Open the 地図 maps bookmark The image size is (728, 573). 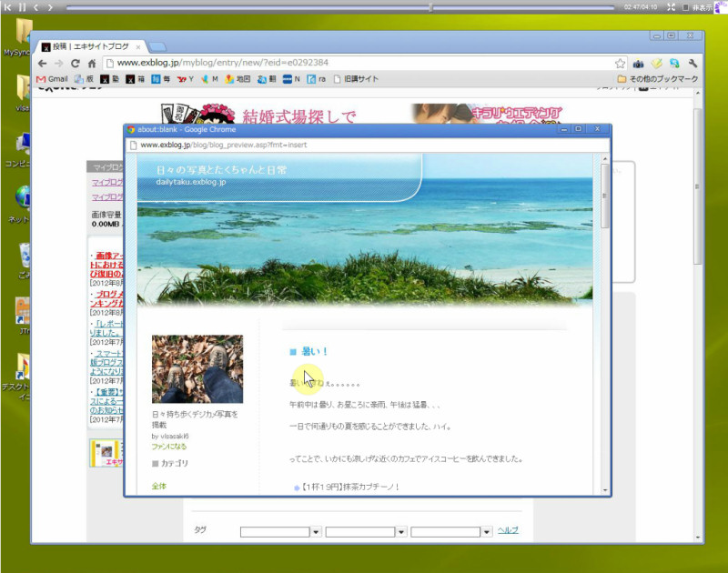pyautogui.click(x=238, y=79)
